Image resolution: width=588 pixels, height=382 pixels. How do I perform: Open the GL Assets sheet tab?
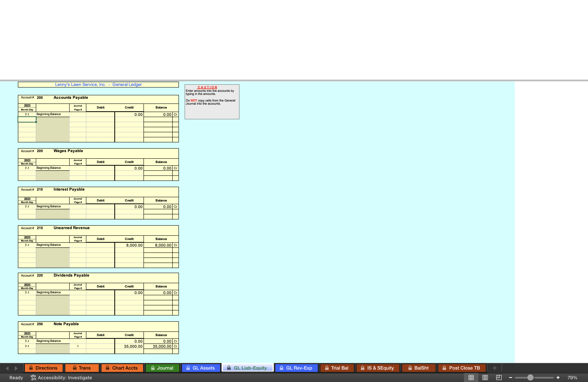click(201, 368)
